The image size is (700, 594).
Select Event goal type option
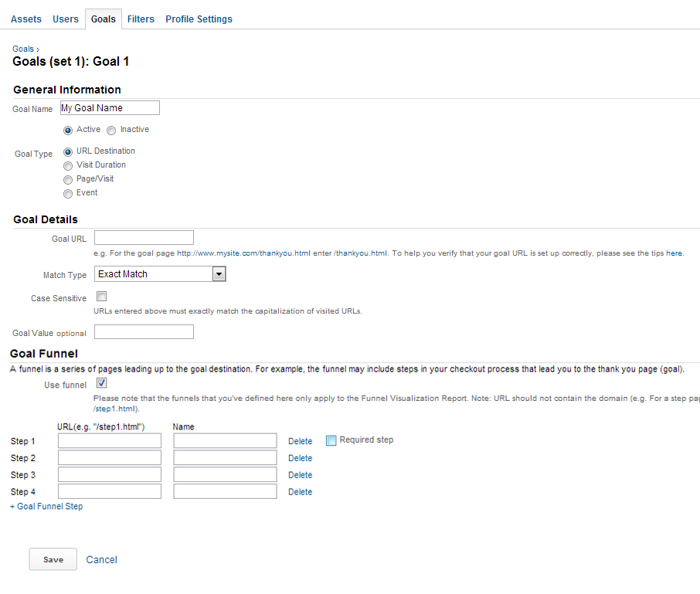pos(68,194)
